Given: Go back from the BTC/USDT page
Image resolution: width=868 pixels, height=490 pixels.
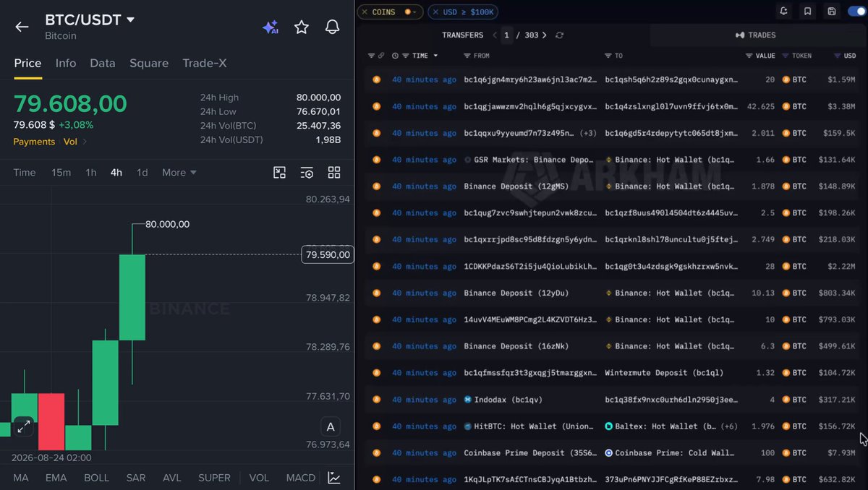Looking at the screenshot, I should (x=22, y=27).
